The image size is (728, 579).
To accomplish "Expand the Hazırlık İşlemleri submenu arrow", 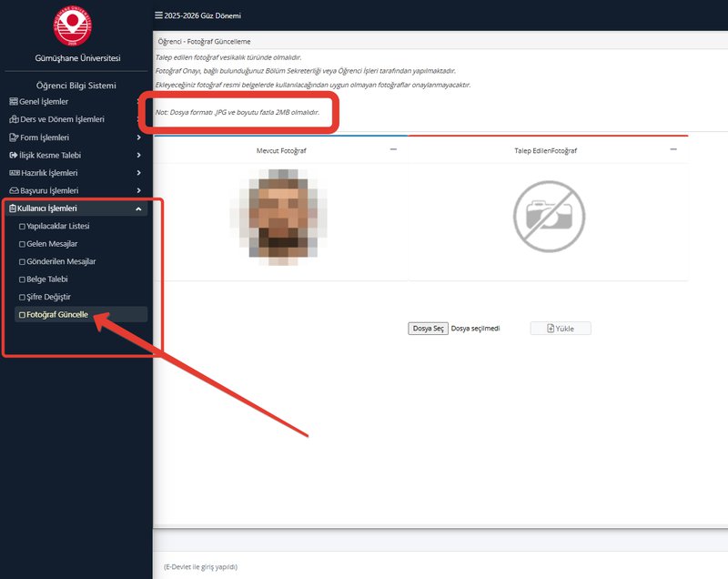I will click(138, 173).
